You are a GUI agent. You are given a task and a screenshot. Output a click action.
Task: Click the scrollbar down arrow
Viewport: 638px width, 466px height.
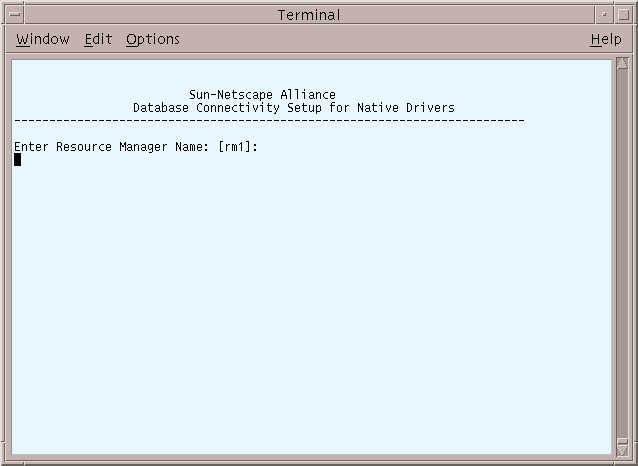coord(623,449)
